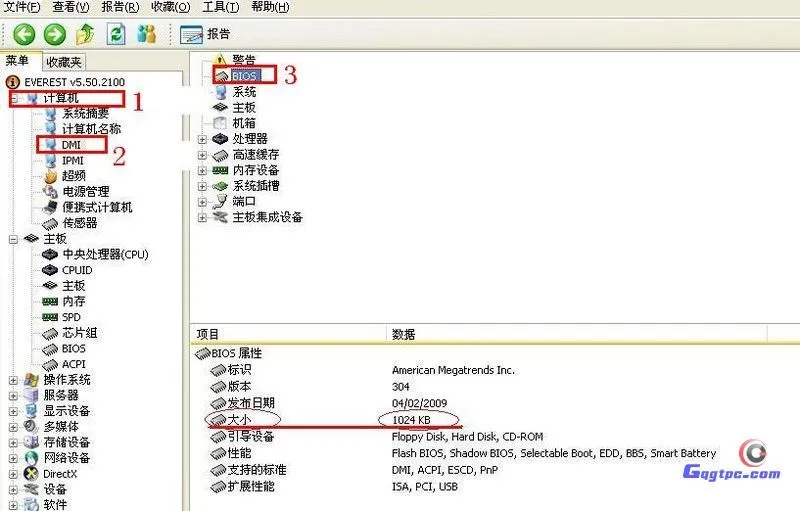Click the 中央处理器(CPU) icon
The width and height of the screenshot is (800, 511).
[50, 254]
